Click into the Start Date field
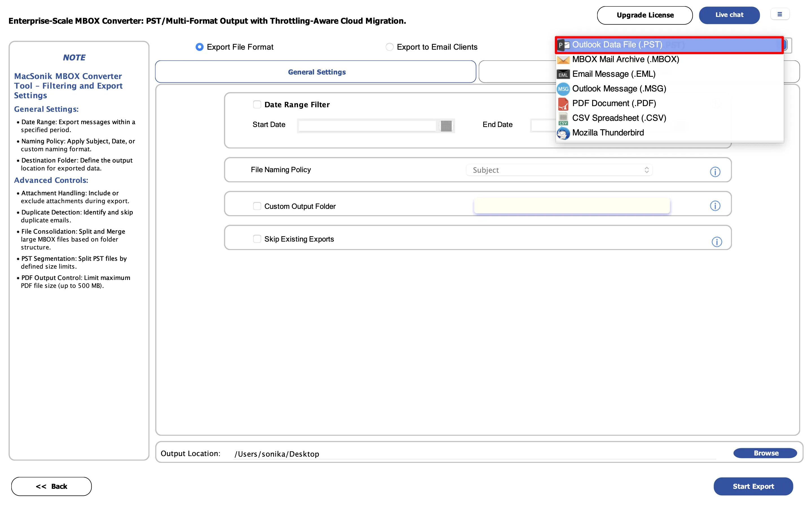This screenshot has height=508, width=812. click(x=367, y=126)
